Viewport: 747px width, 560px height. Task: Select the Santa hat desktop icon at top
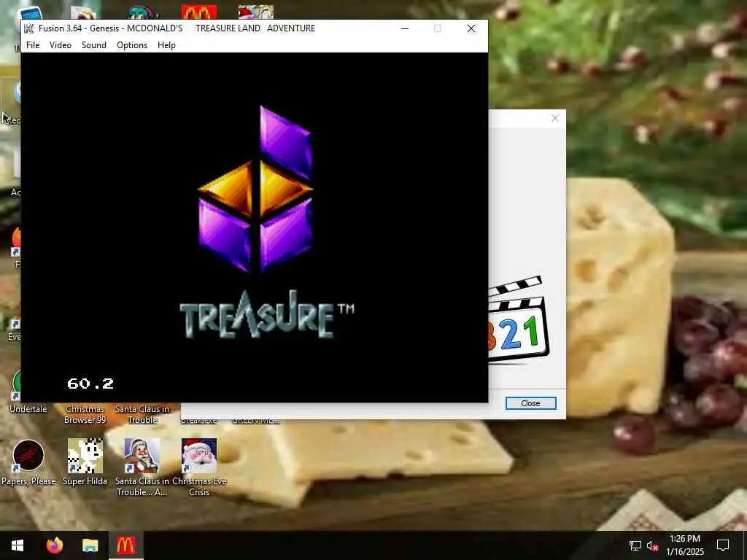pos(256,12)
